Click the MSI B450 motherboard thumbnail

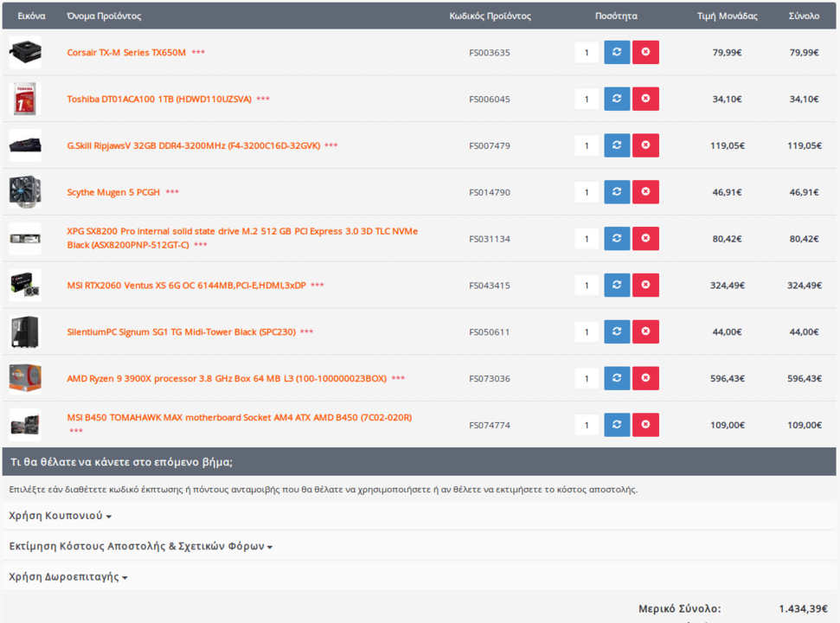tap(25, 426)
